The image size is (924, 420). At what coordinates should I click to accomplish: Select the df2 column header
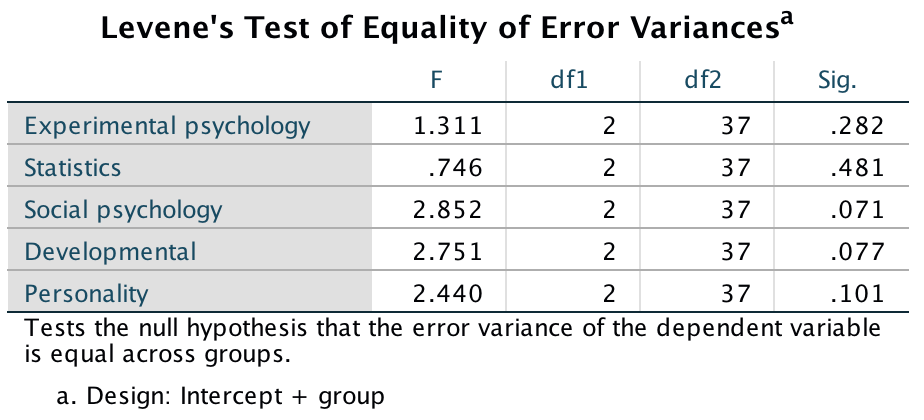click(707, 82)
